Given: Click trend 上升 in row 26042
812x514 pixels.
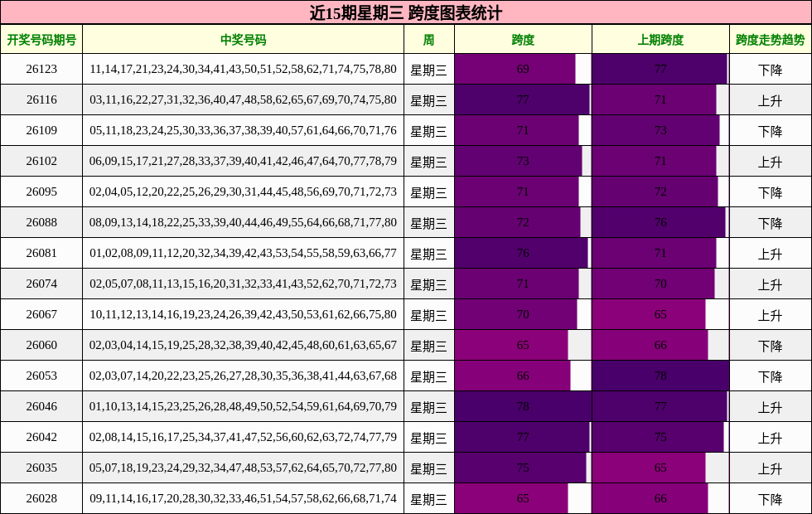Looking at the screenshot, I should tap(770, 438).
